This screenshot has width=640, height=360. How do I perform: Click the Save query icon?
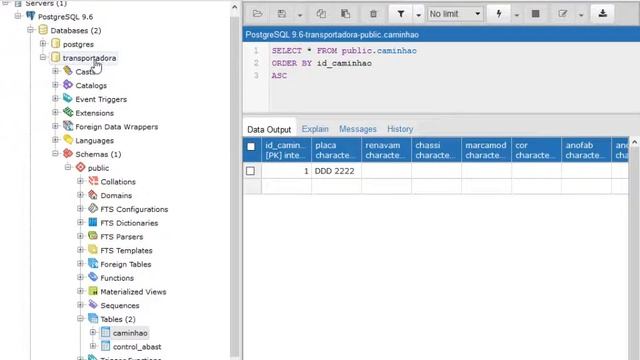coord(282,14)
